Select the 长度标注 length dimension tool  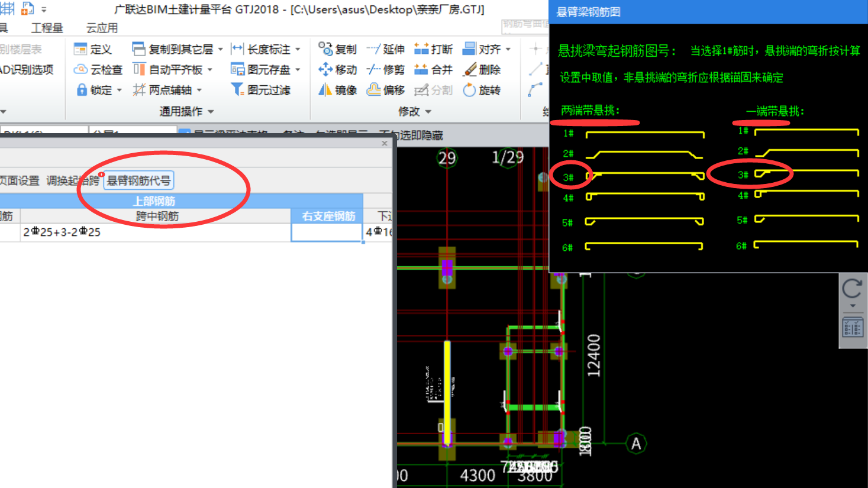(261, 49)
